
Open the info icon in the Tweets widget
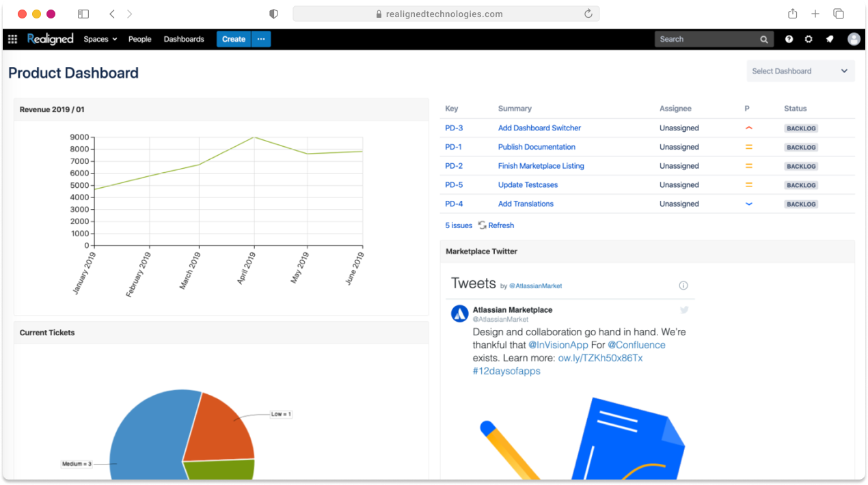[683, 286]
